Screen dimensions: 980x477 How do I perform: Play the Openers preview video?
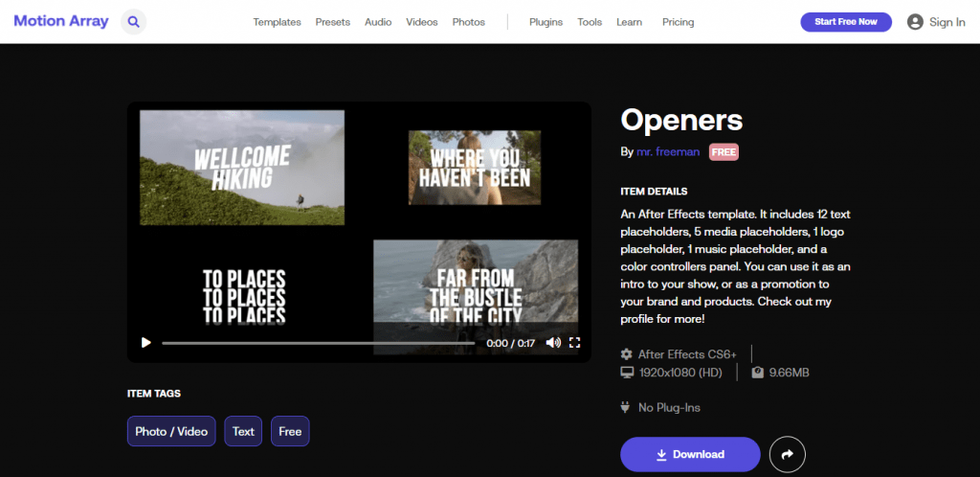click(x=146, y=343)
